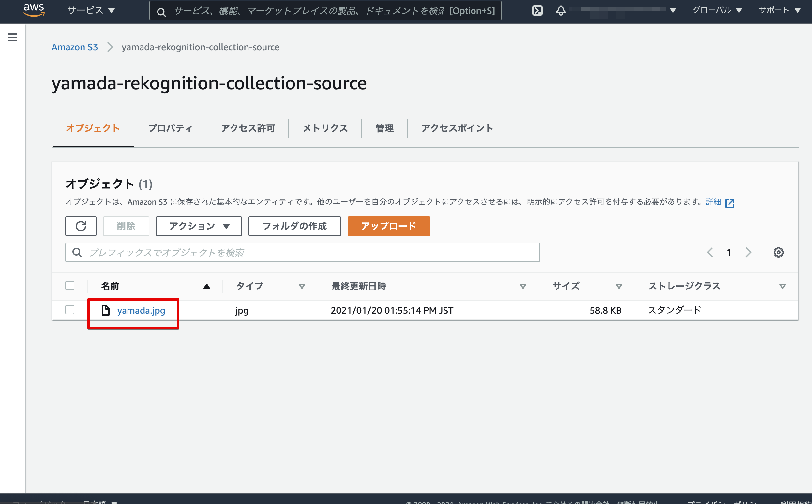Open the notifications bell icon

(x=561, y=11)
